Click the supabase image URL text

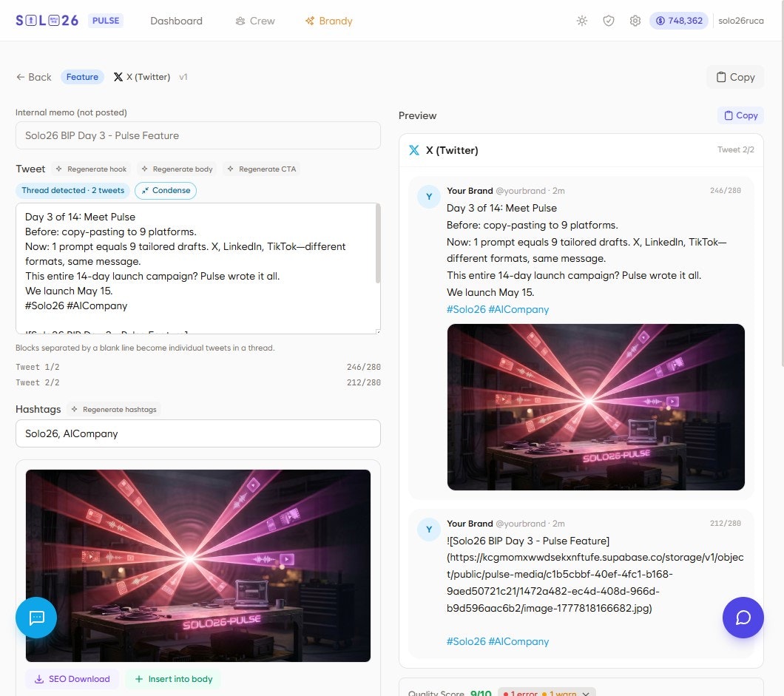coord(595,583)
